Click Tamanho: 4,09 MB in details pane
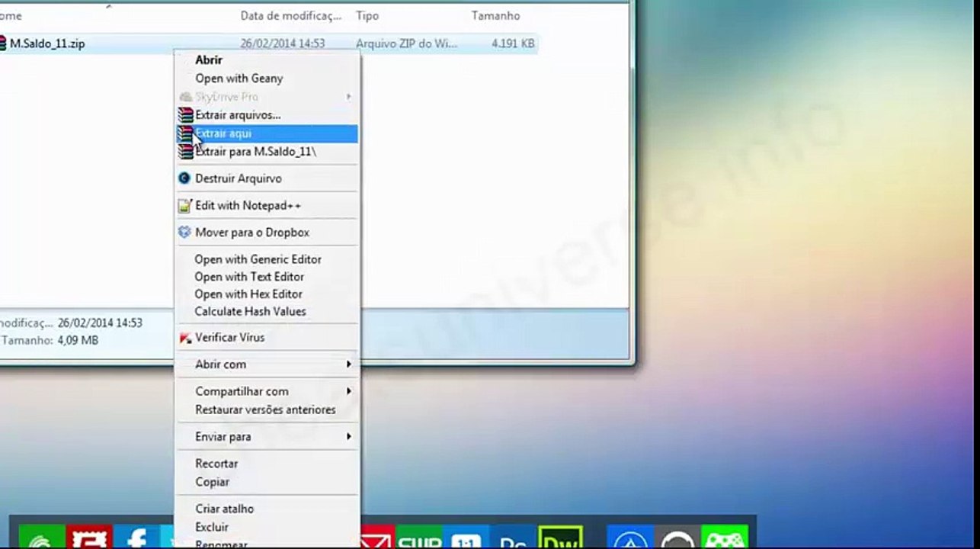The height and width of the screenshot is (549, 980). tap(50, 341)
